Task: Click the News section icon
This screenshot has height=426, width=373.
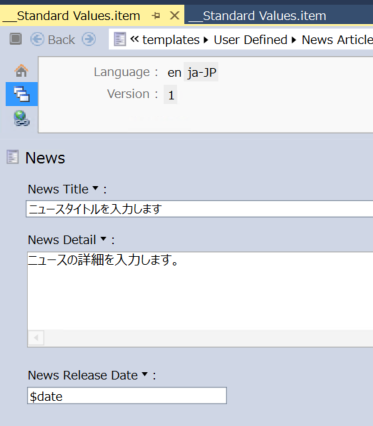Action: pyautogui.click(x=13, y=157)
